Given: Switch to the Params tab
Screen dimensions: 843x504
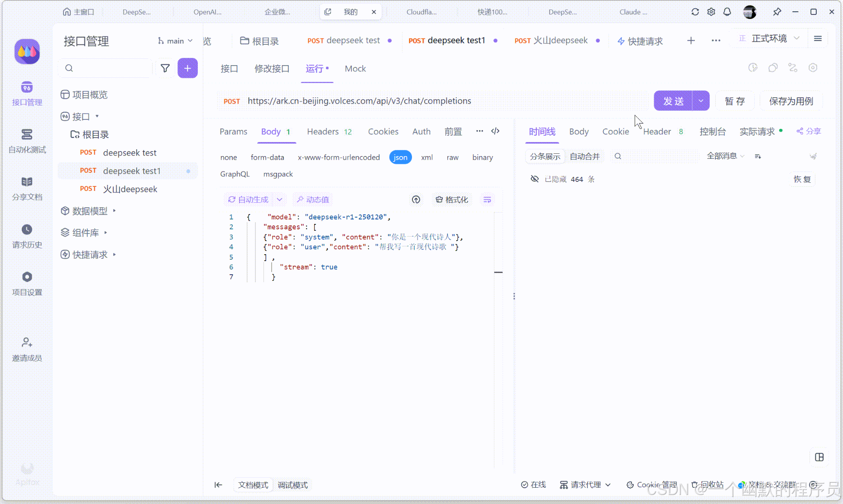Looking at the screenshot, I should [233, 132].
